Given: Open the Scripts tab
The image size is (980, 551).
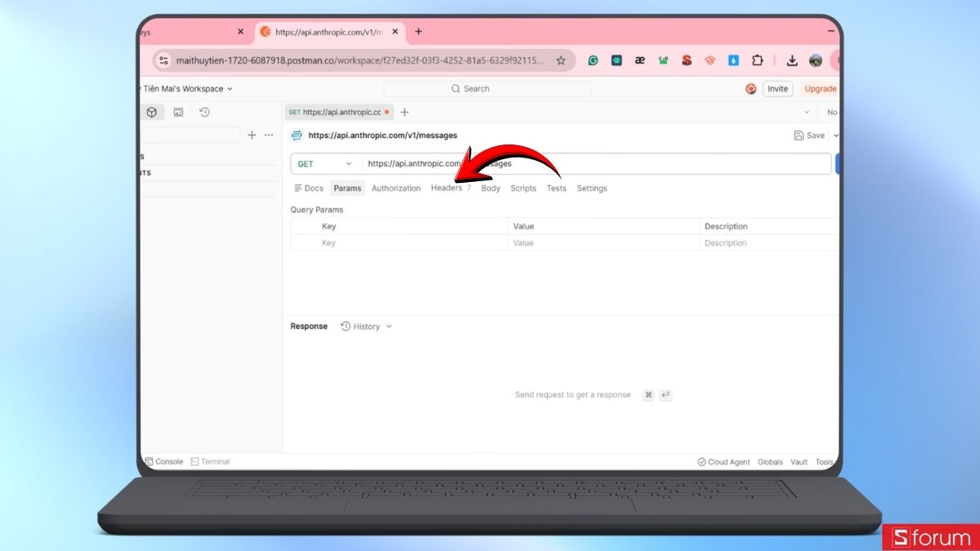Looking at the screenshot, I should [x=523, y=188].
